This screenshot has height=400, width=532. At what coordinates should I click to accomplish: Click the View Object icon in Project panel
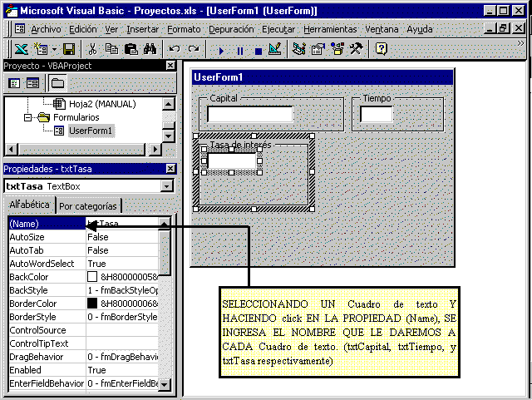(x=33, y=83)
